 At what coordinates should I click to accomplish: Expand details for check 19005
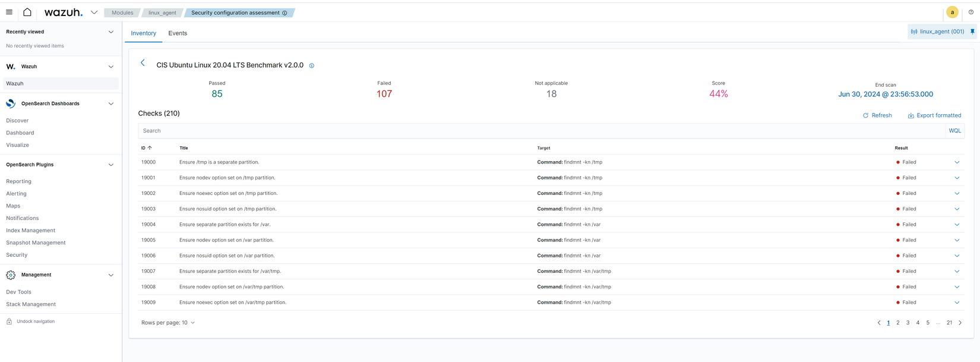coord(957,240)
